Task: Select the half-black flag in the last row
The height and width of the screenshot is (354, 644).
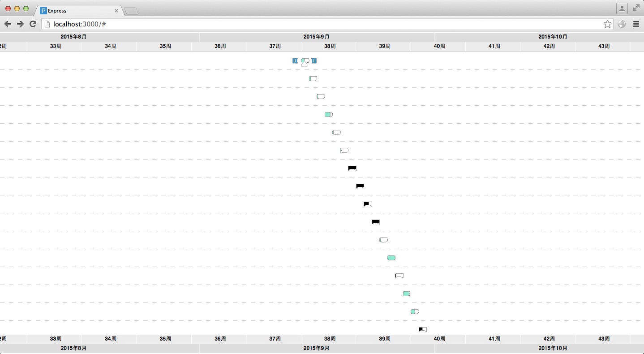Action: point(423,329)
